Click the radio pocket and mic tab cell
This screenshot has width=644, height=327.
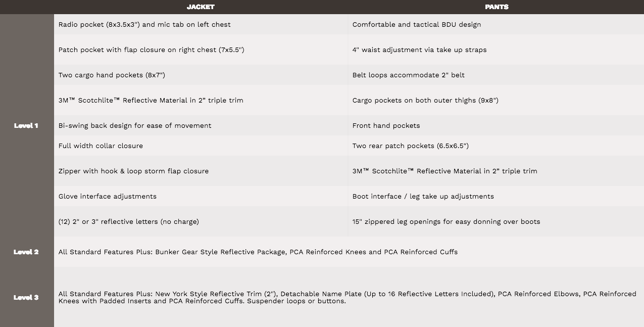click(x=144, y=24)
